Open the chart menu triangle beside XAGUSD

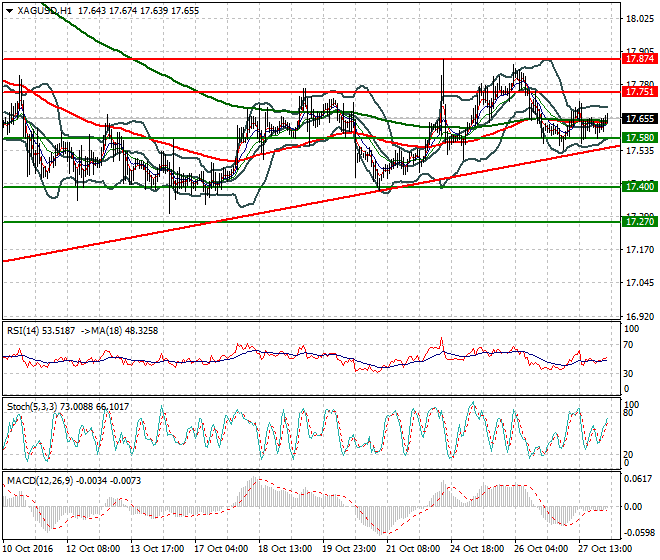10,11
